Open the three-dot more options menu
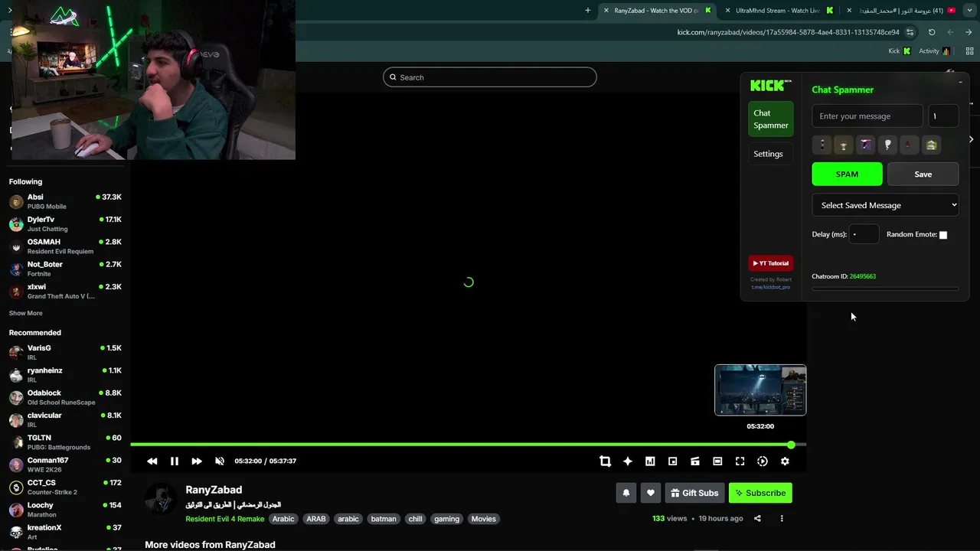Image resolution: width=980 pixels, height=551 pixels. [782, 518]
